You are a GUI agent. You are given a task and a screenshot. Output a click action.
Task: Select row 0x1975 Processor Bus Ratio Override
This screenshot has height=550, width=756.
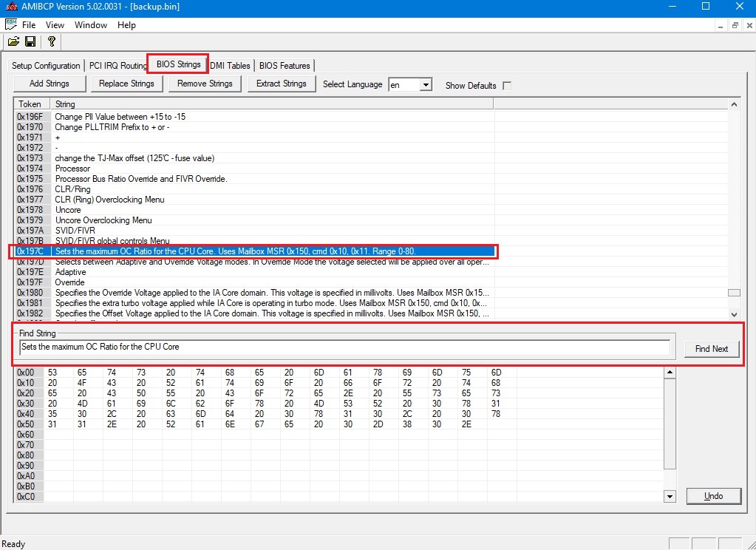[254, 179]
